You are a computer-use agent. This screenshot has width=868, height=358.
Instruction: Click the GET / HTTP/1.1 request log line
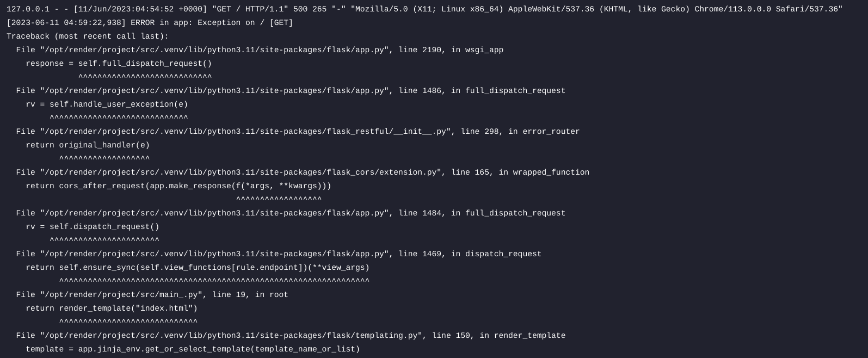424,9
